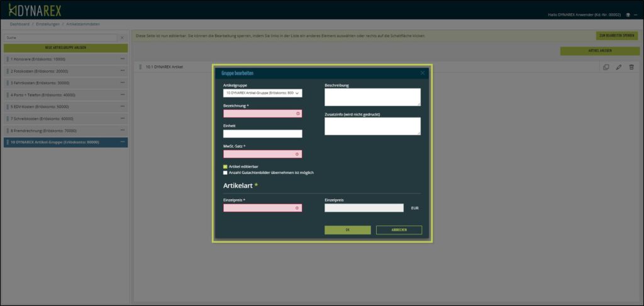Click into the Bezeichnung input field
Image resolution: width=644 pixels, height=306 pixels.
(261, 114)
